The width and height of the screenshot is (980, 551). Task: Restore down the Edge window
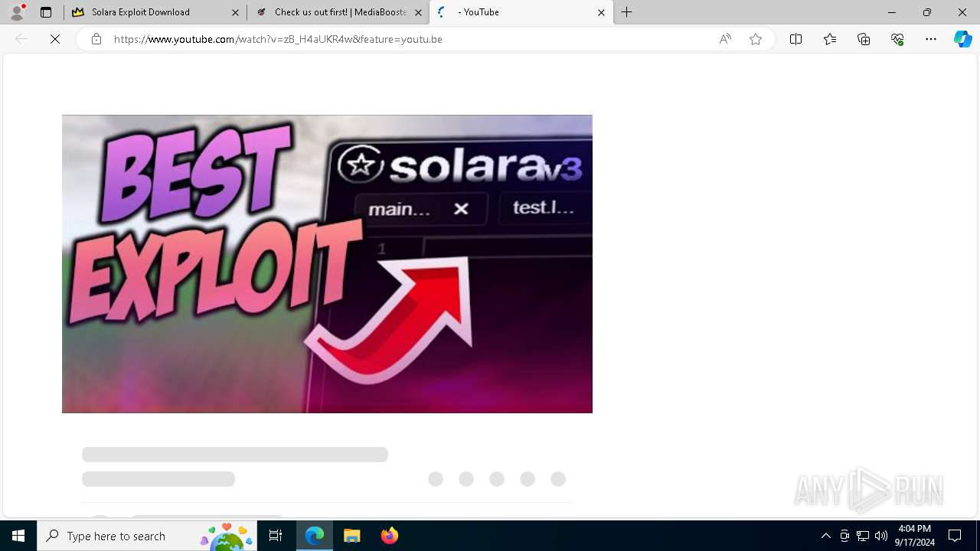pos(927,12)
